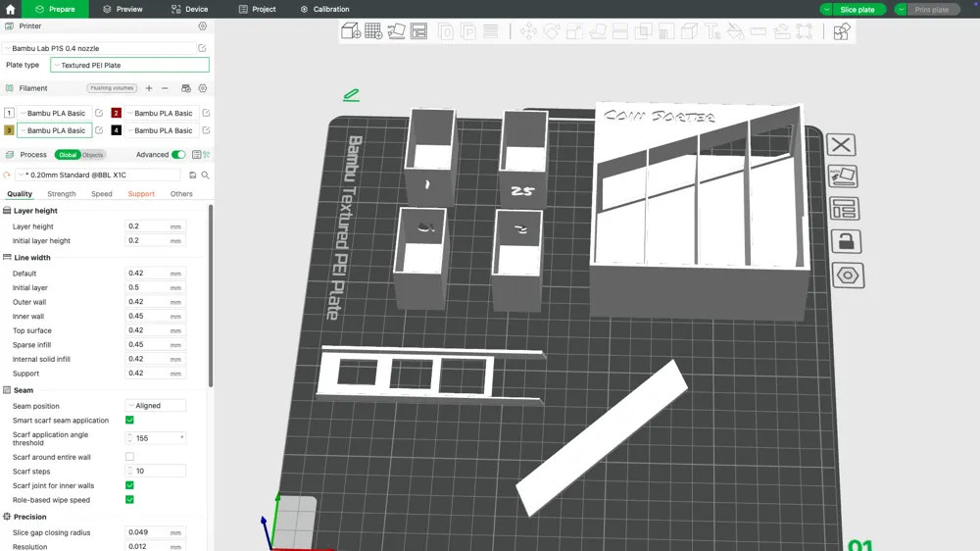Click the Add plate grid icon
The width and height of the screenshot is (980, 551).
click(x=373, y=31)
